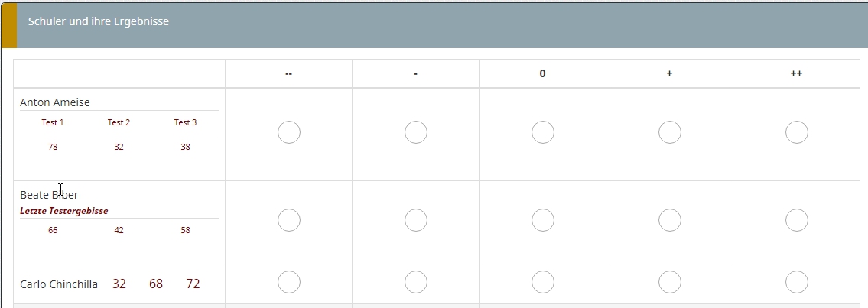Click the 'Letzte Testergebisse' label under Beate Biber

tap(64, 211)
